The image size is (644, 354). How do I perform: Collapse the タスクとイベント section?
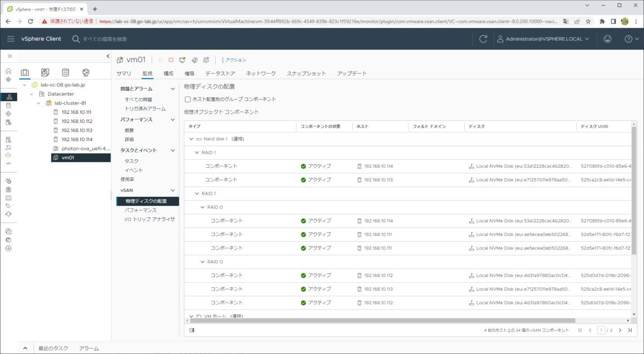173,151
